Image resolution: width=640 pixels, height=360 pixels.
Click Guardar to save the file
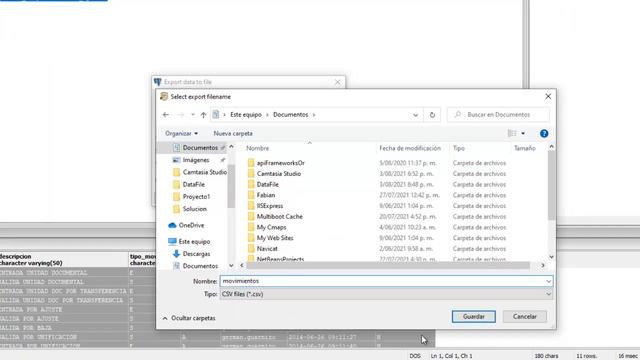pyautogui.click(x=473, y=316)
